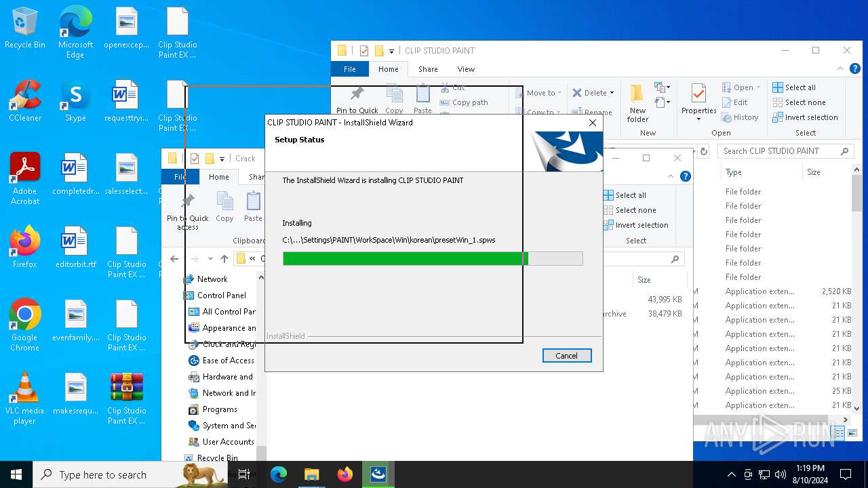
Task: Open recent locations dropdown in Crack window
Action: (x=210, y=259)
